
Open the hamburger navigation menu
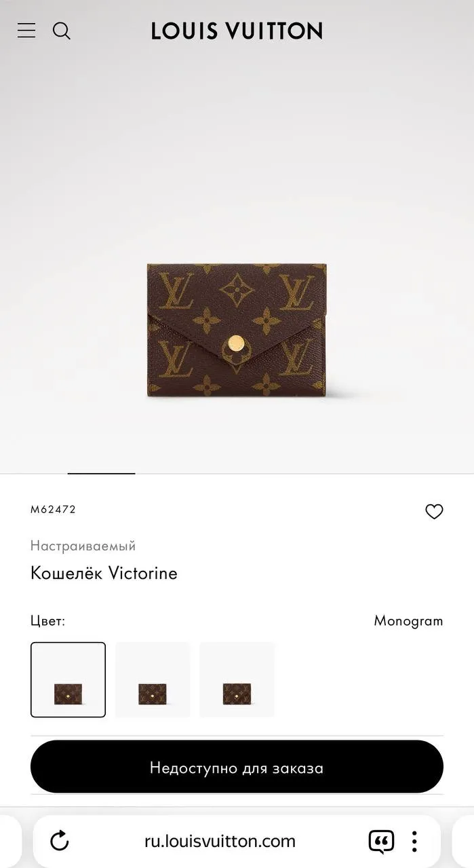(x=26, y=31)
